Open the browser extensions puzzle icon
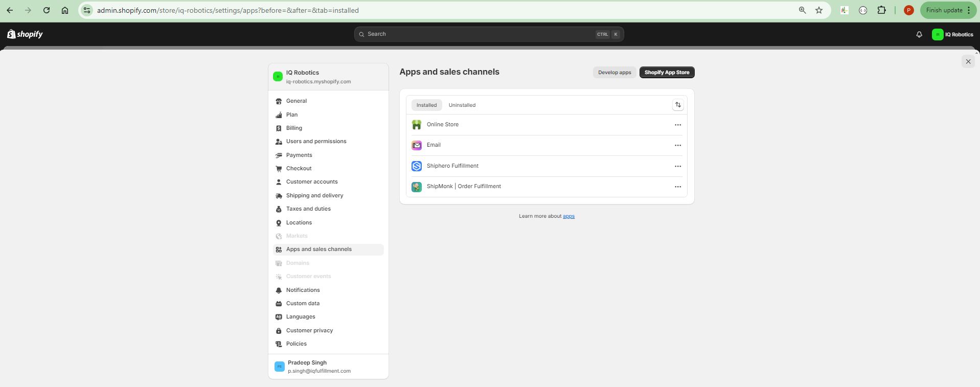 [881, 10]
